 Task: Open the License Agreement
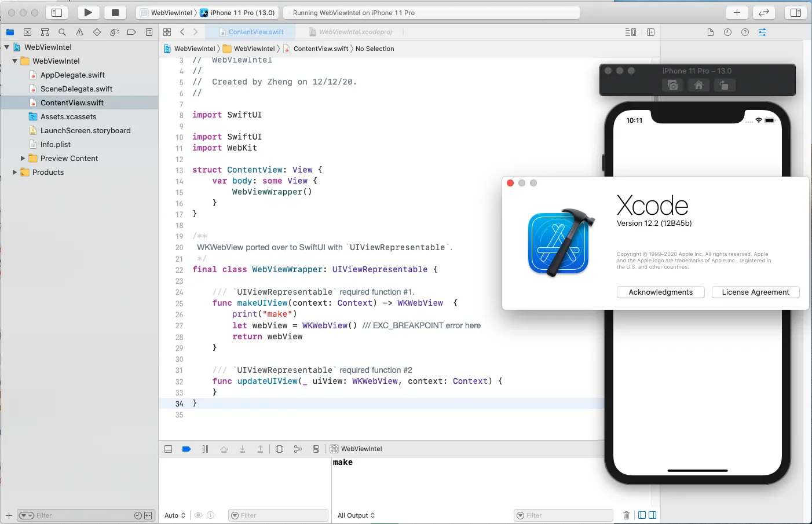(755, 292)
